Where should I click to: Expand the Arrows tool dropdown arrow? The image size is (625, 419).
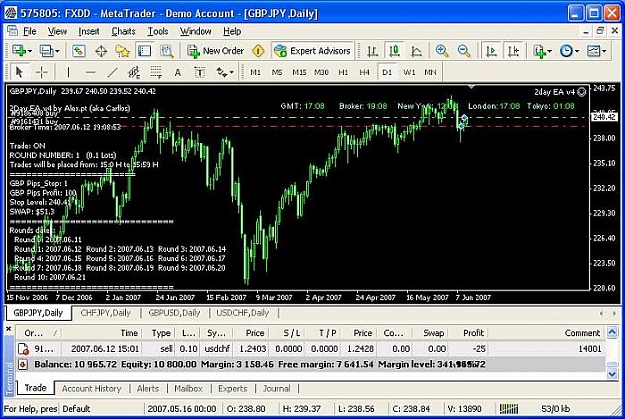[x=232, y=73]
